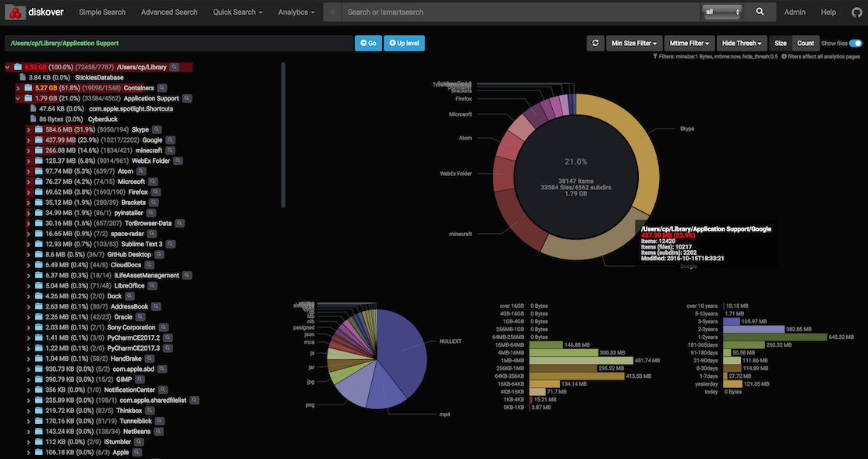Open the Hide Thresh dropdown
868x459 pixels.
pos(742,43)
